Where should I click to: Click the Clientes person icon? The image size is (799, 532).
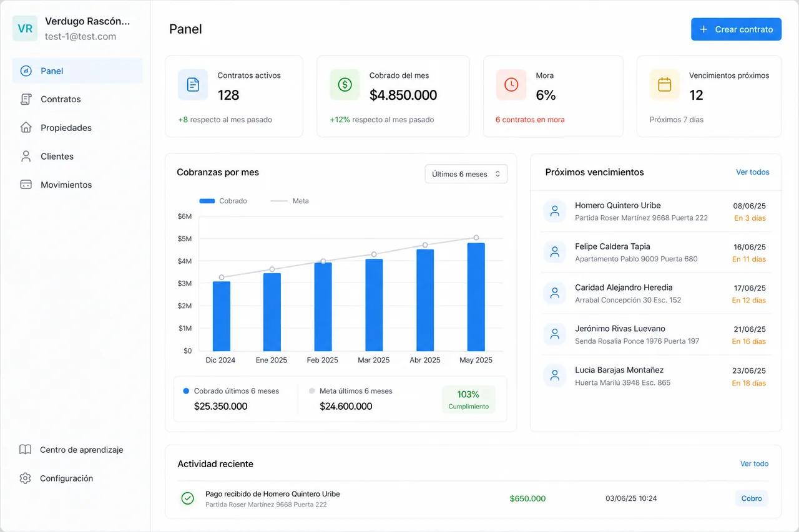tap(26, 157)
